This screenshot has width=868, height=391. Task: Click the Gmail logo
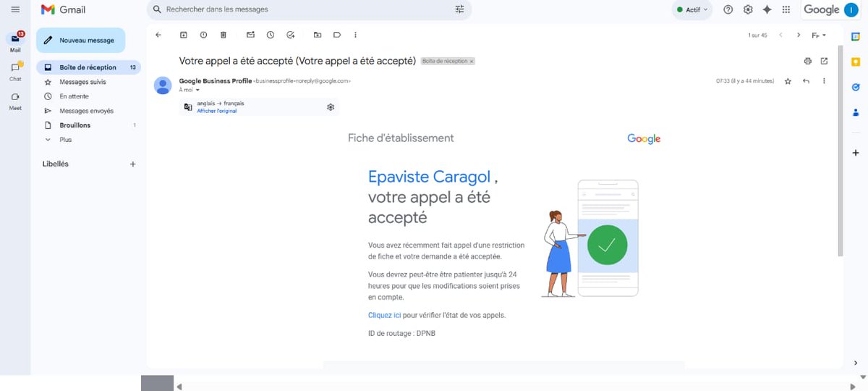63,9
